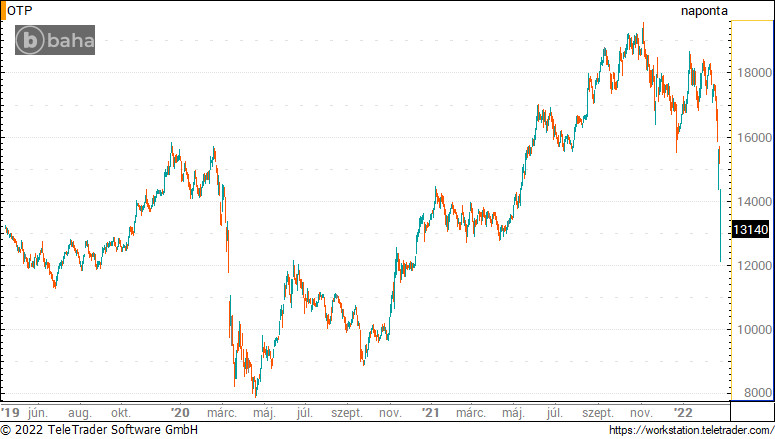This screenshot has width=775, height=439.
Task: Open the workstation.teletrader.com link
Action: [691, 430]
